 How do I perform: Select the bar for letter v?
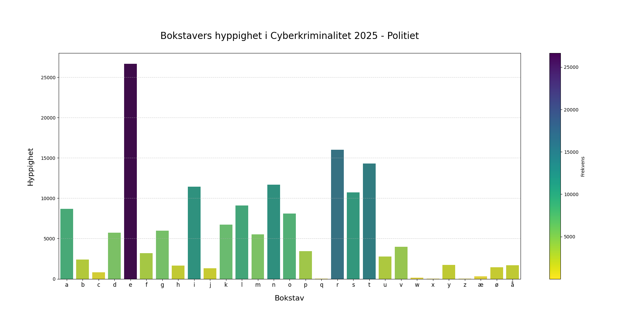pos(401,263)
